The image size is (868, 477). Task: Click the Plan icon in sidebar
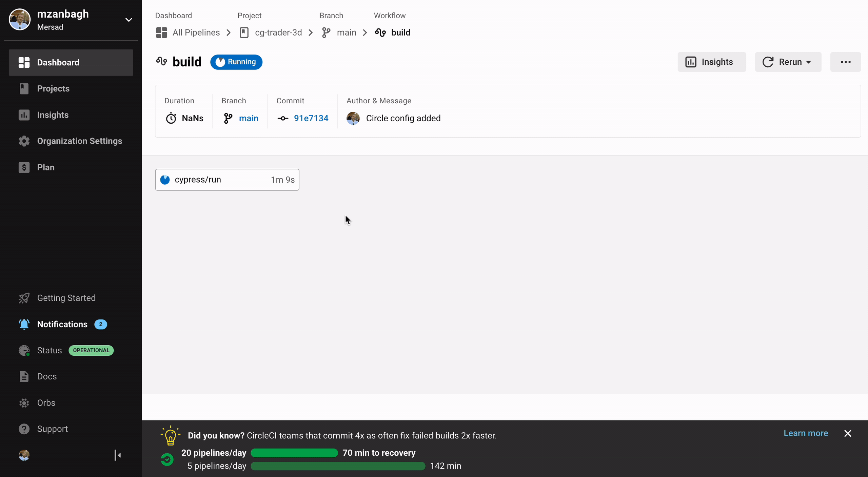(24, 167)
